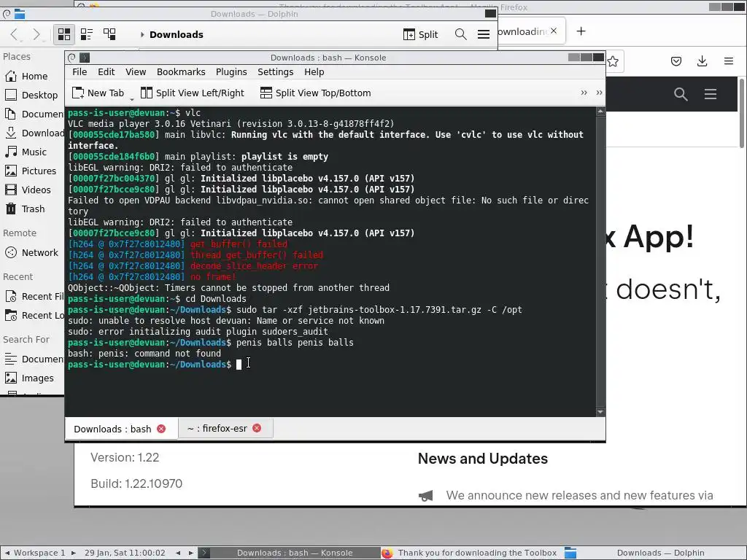Activate Downloads — Dolphin entry in taskbar
This screenshot has height=560, width=747.
[654, 553]
